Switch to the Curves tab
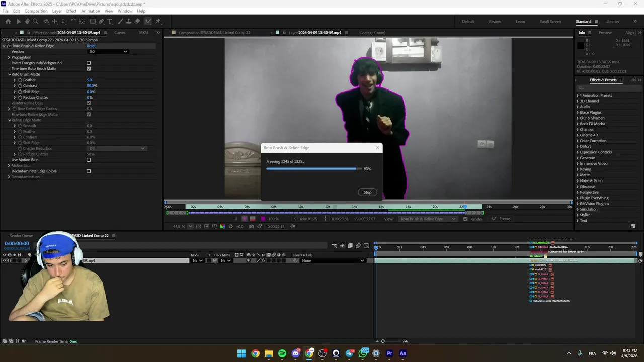Screen dimensions: 644x362 click(120, 33)
